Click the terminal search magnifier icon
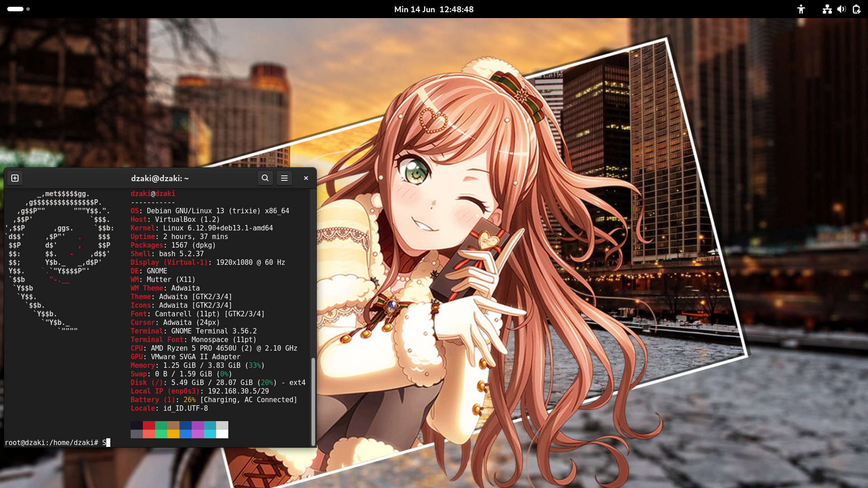 point(265,178)
